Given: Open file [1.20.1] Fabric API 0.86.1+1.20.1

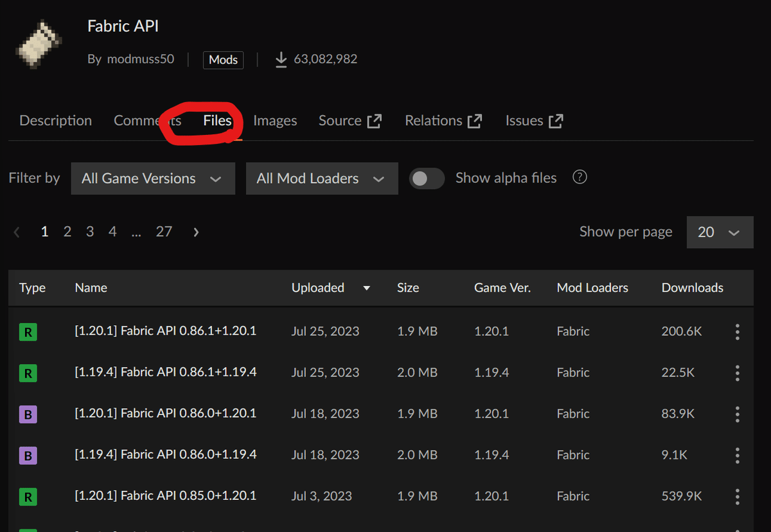Looking at the screenshot, I should click(166, 331).
